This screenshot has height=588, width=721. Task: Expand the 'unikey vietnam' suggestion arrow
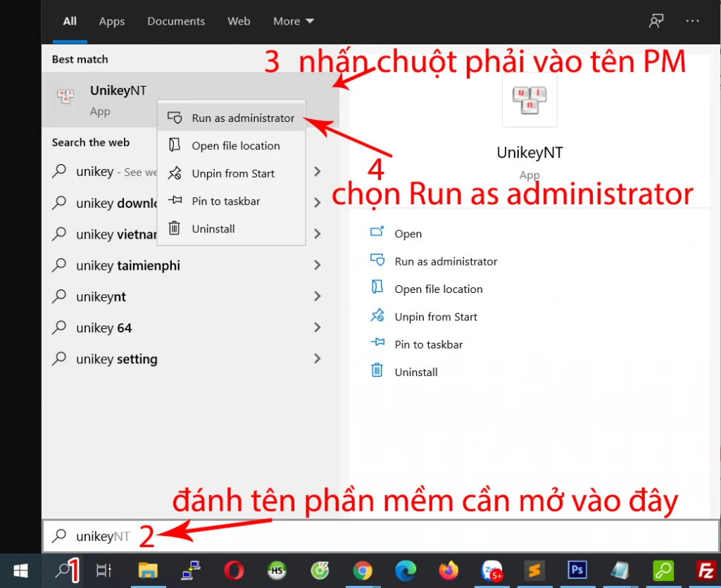coord(318,234)
